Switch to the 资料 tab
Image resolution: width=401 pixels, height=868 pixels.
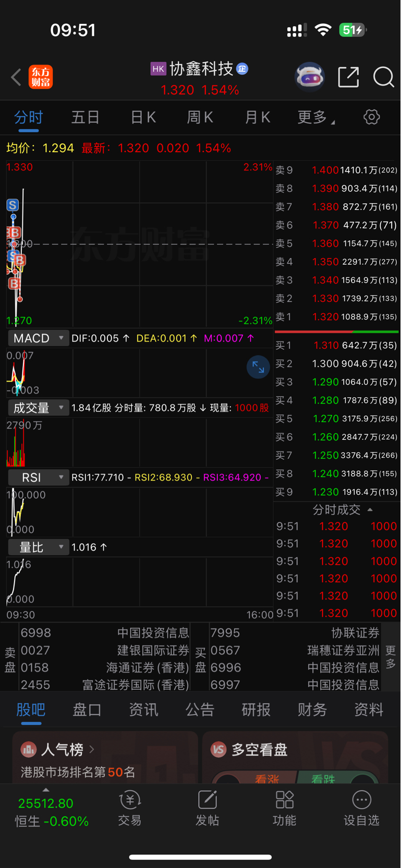point(369,710)
